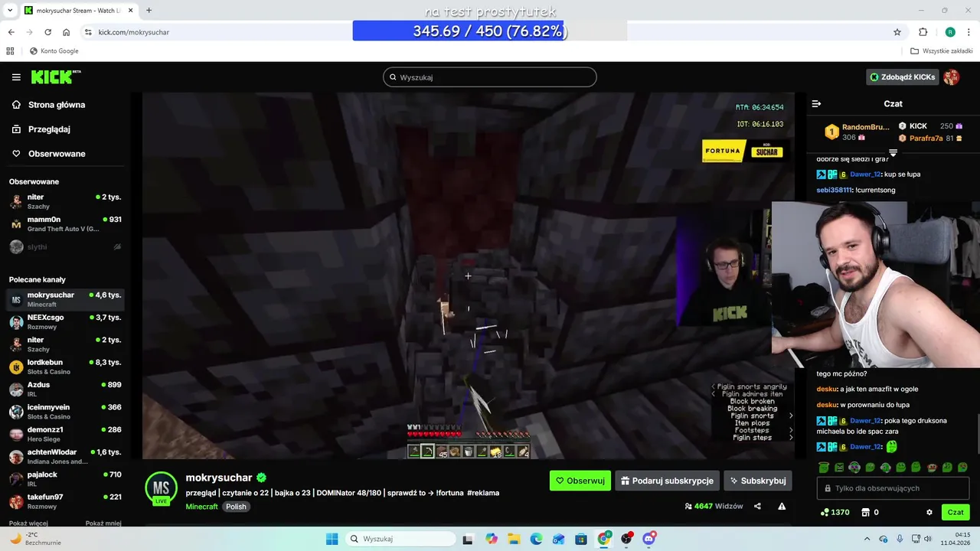Launch Microsoft Edge from the taskbar
This screenshot has height=551, width=980.
[x=536, y=539]
